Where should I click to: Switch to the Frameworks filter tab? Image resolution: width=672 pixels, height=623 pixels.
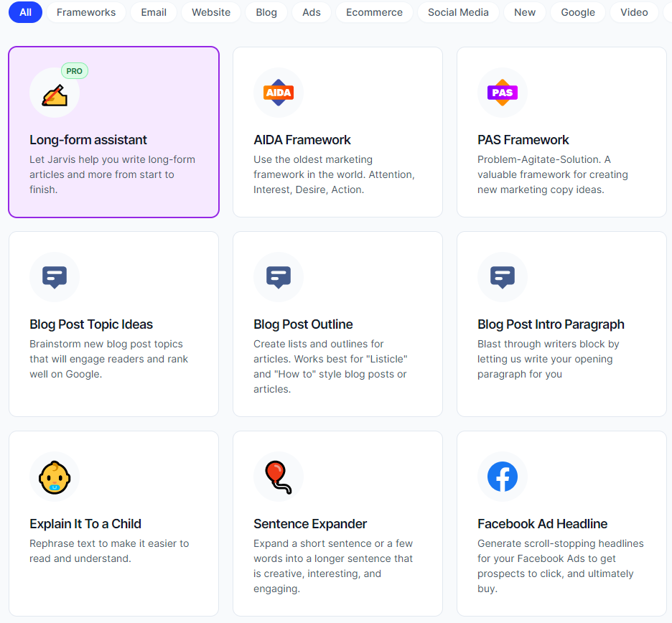point(86,12)
